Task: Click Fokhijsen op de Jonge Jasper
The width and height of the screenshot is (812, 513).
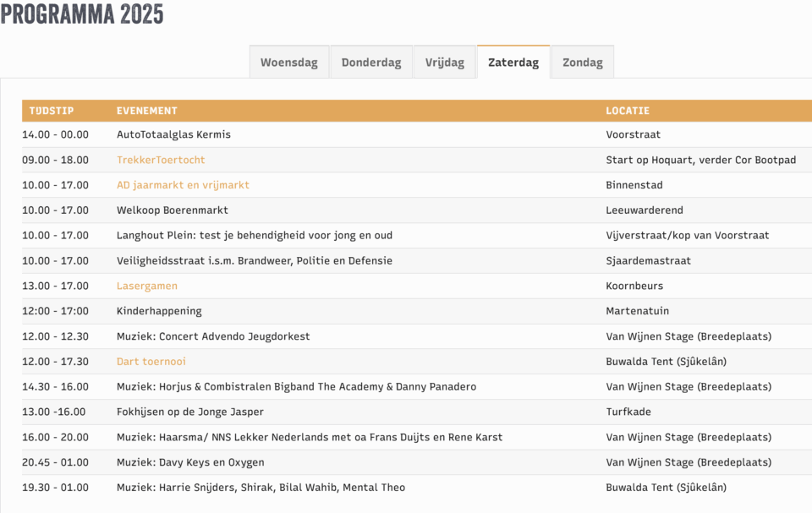Action: [190, 412]
